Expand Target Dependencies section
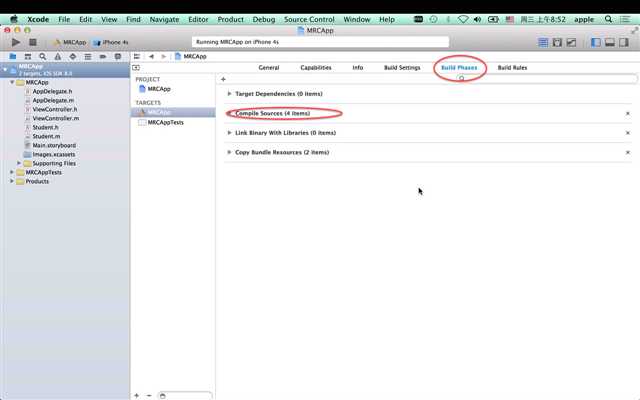 pos(229,94)
